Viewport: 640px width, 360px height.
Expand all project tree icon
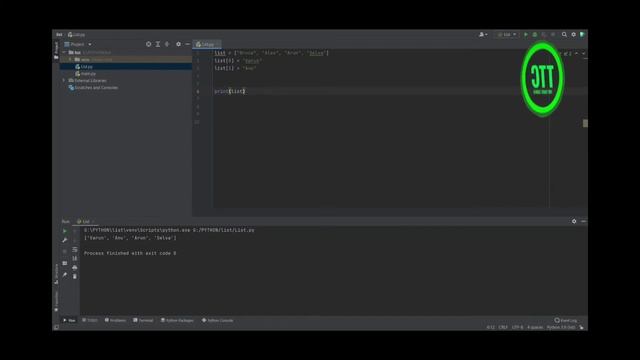(158, 44)
